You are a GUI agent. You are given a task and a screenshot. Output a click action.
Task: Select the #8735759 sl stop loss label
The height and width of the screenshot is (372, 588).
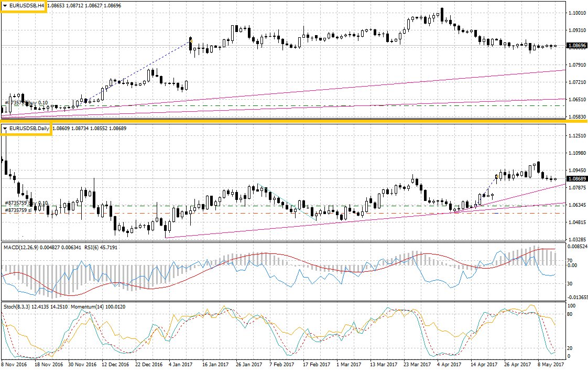pyautogui.click(x=18, y=210)
